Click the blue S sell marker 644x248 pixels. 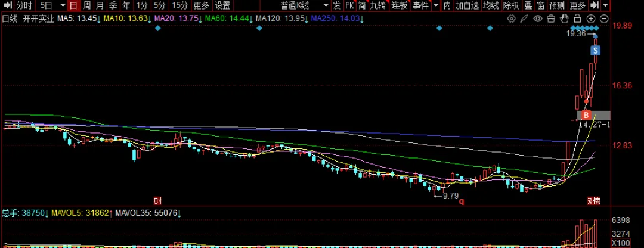coord(596,51)
